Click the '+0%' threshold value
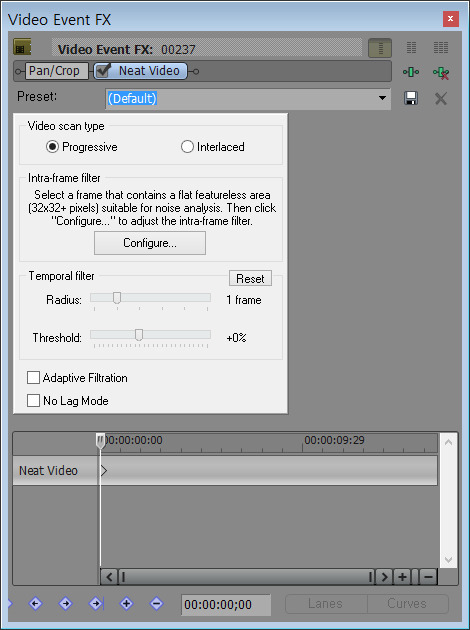The image size is (470, 630). click(236, 338)
